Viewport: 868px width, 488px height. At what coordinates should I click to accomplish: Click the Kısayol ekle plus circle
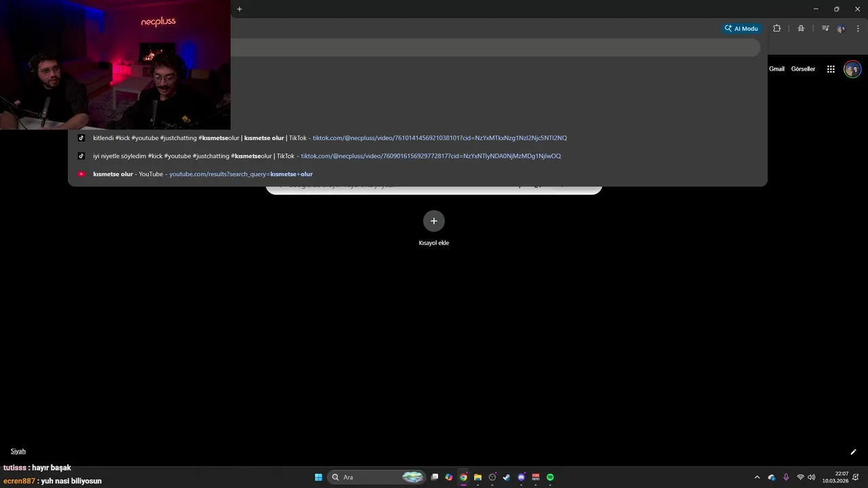(434, 220)
